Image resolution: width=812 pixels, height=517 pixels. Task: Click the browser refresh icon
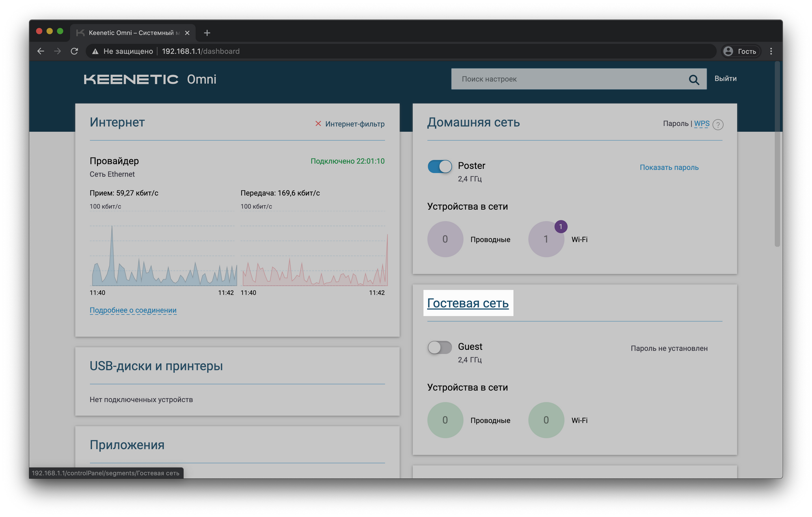click(75, 51)
